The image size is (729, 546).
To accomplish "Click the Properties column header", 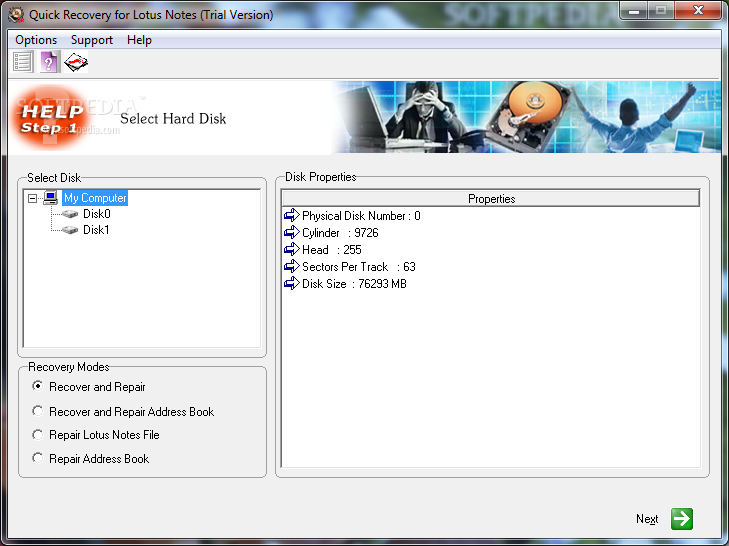I will [x=491, y=199].
